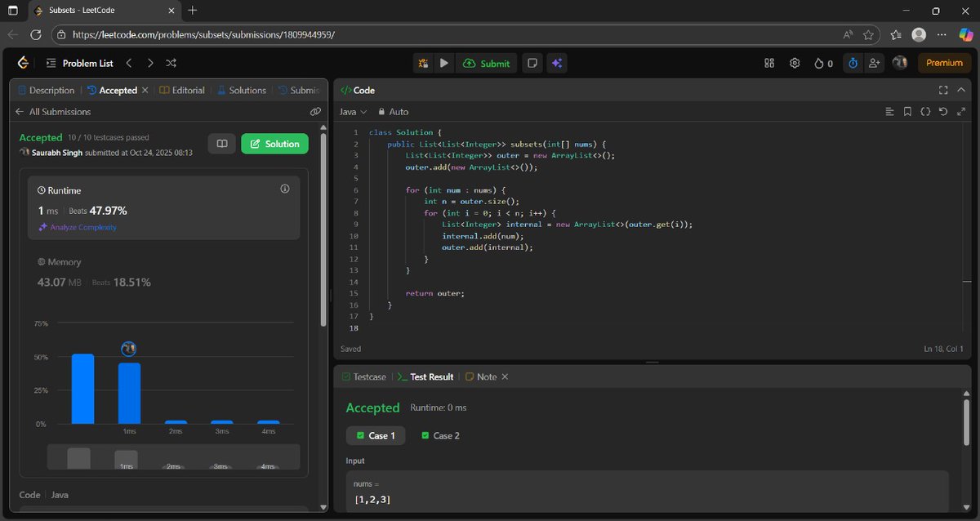The width and height of the screenshot is (980, 521).
Task: Open the Note tab
Action: [x=481, y=377]
